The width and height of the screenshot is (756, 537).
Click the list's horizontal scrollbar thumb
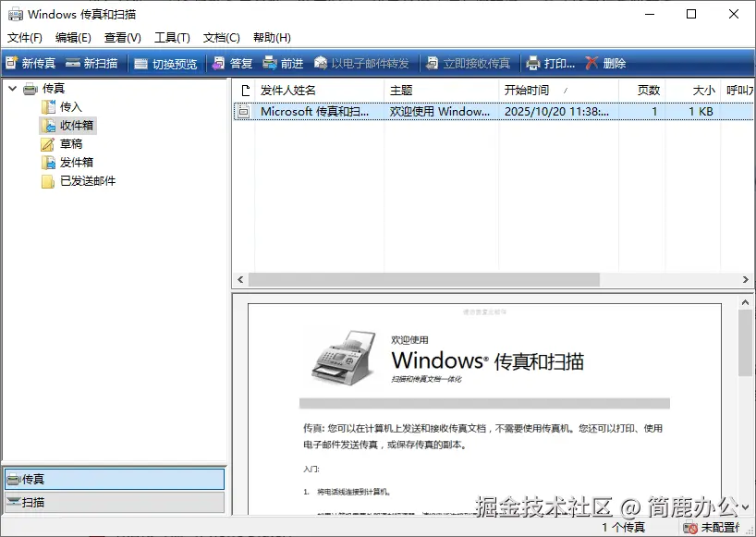pos(424,279)
